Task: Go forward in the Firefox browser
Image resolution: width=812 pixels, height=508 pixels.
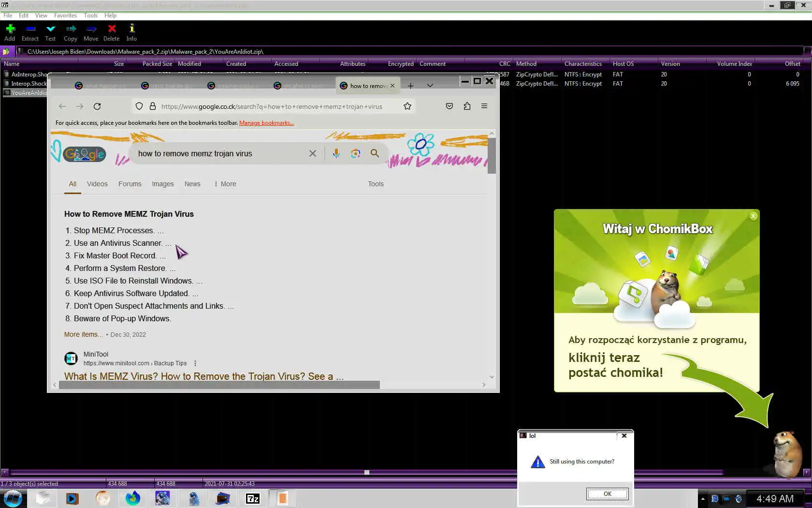Action: [x=80, y=106]
